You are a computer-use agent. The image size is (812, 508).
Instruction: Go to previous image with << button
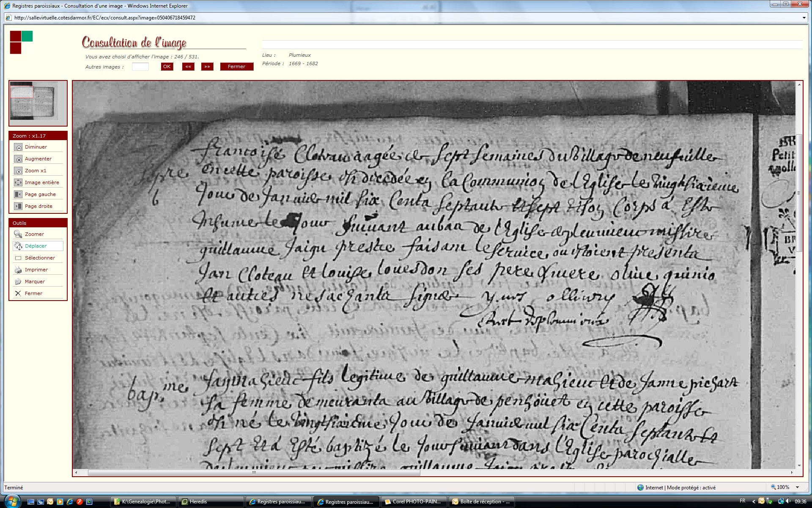click(188, 66)
